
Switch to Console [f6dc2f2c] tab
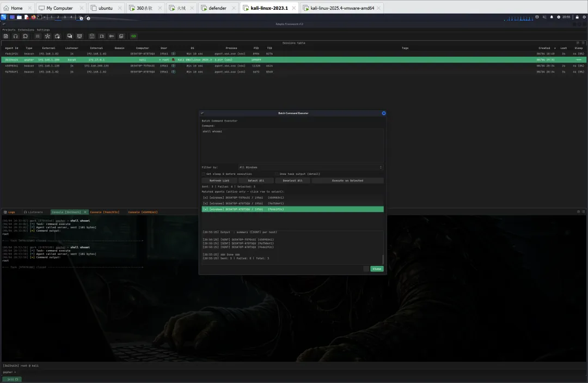pyautogui.click(x=104, y=212)
